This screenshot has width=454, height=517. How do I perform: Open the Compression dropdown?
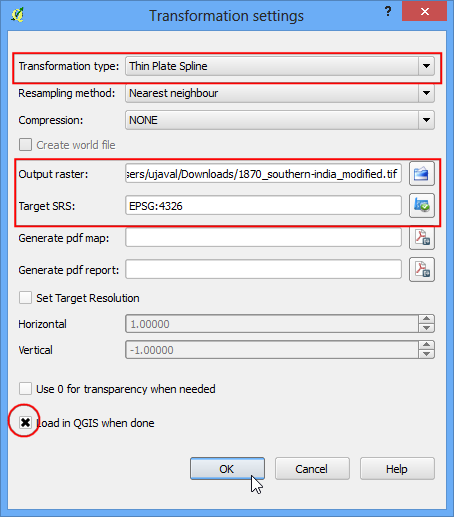[x=280, y=120]
